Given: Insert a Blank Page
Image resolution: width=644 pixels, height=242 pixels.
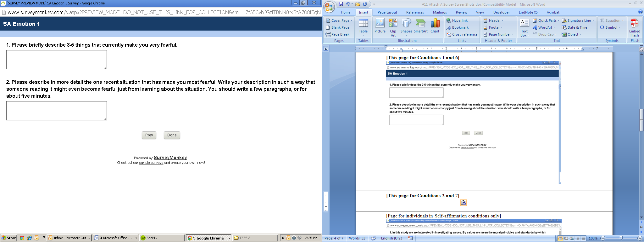Looking at the screenshot, I should 338,27.
